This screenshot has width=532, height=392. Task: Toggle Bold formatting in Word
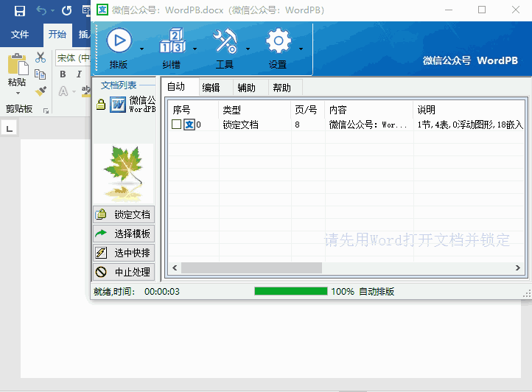(63, 74)
